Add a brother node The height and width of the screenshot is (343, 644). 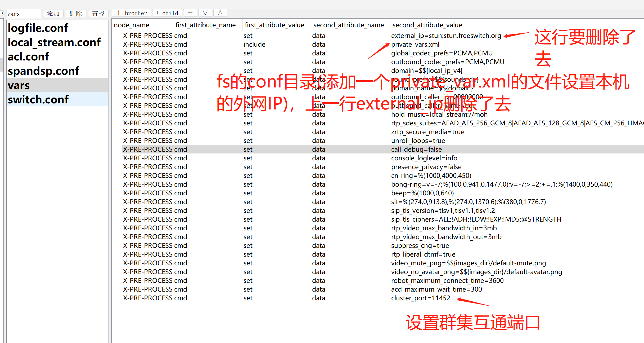pos(132,13)
